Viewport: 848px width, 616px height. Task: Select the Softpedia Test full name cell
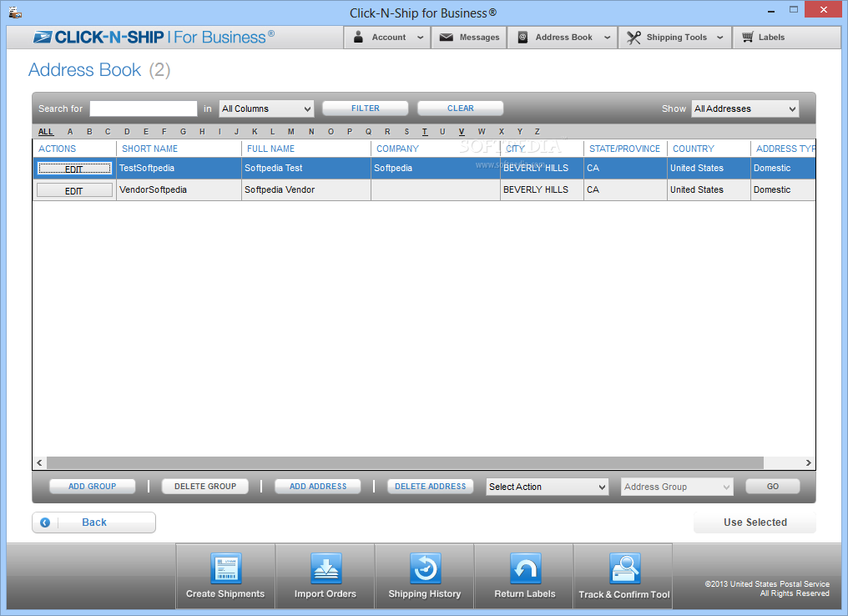[306, 169]
